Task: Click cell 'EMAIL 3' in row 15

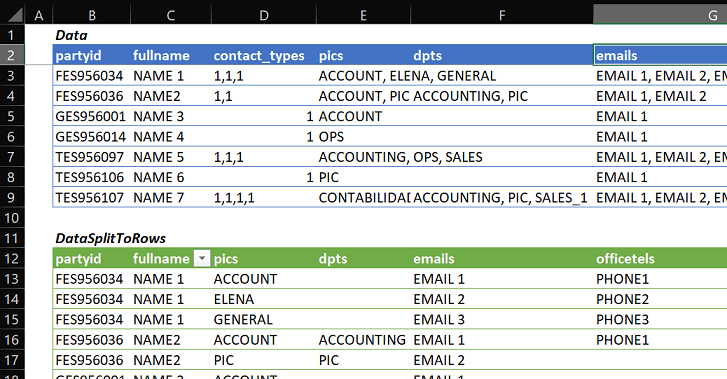Action: click(502, 320)
